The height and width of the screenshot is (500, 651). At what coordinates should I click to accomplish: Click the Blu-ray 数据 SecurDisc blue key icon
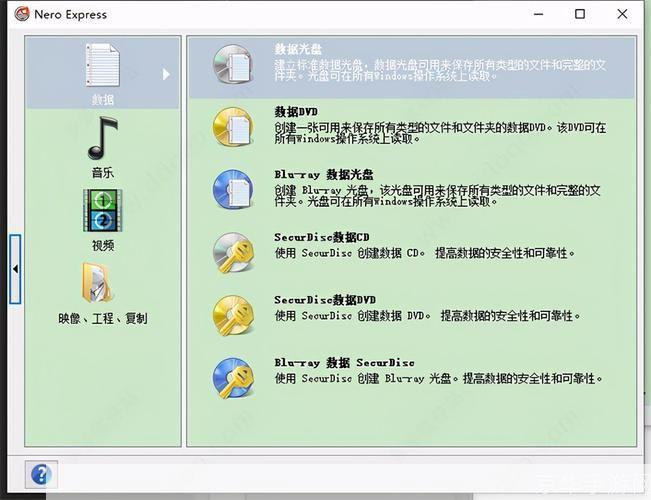233,378
